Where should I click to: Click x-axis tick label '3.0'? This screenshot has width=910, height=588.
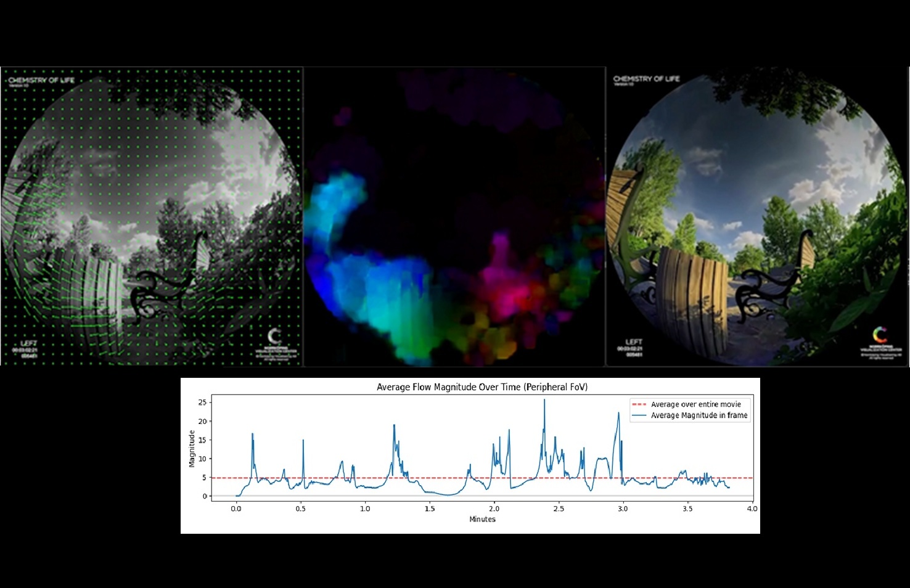(x=623, y=508)
